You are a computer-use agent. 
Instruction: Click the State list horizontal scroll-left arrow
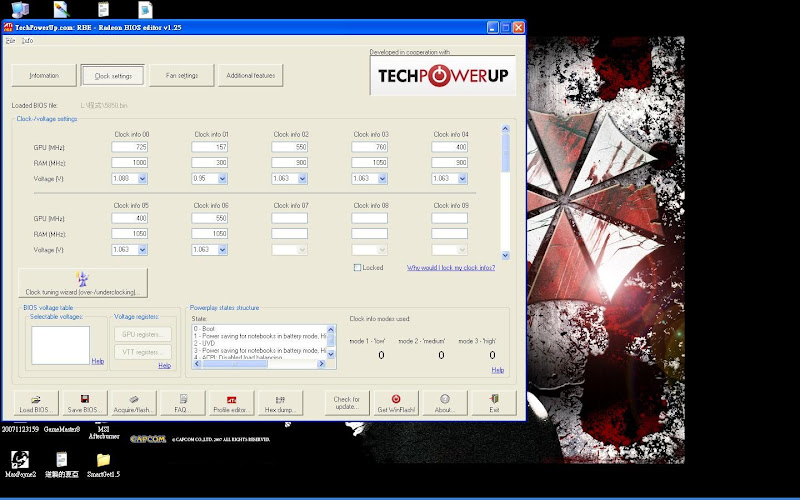click(x=196, y=364)
